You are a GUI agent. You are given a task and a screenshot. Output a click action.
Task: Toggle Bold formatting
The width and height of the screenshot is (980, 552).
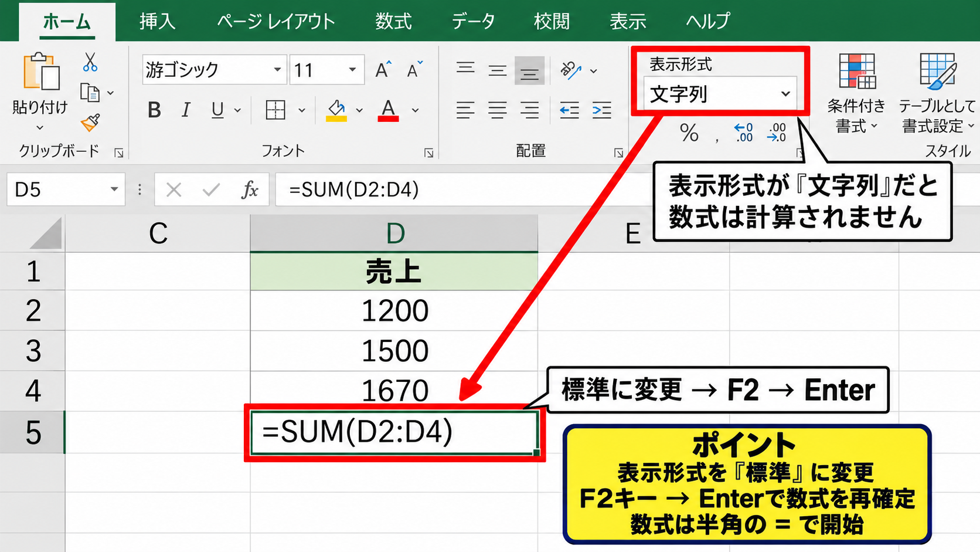pos(154,110)
